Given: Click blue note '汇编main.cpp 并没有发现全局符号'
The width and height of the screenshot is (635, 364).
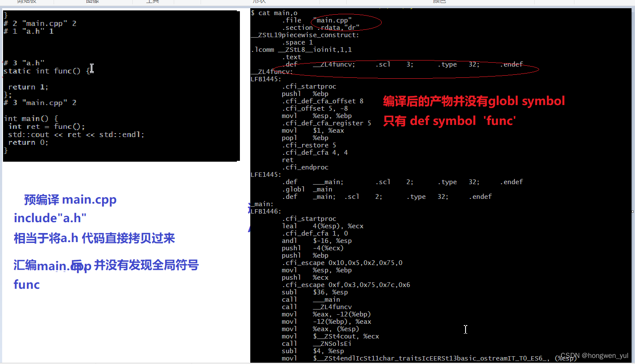Looking at the screenshot, I should [x=106, y=265].
